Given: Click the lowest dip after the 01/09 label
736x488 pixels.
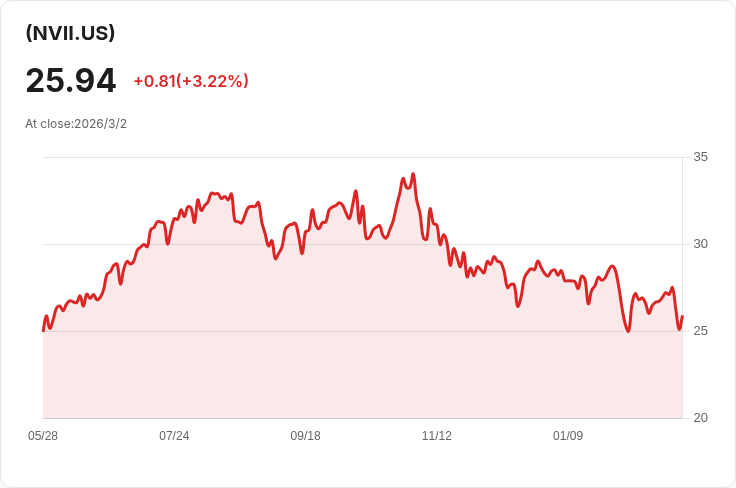Looking at the screenshot, I should 628,331.
